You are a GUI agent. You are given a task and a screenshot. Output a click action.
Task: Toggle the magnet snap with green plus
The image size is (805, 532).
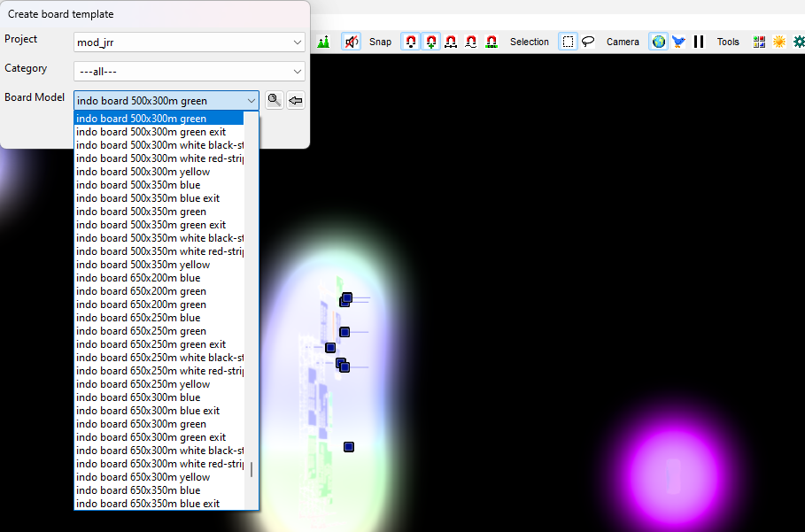(430, 42)
